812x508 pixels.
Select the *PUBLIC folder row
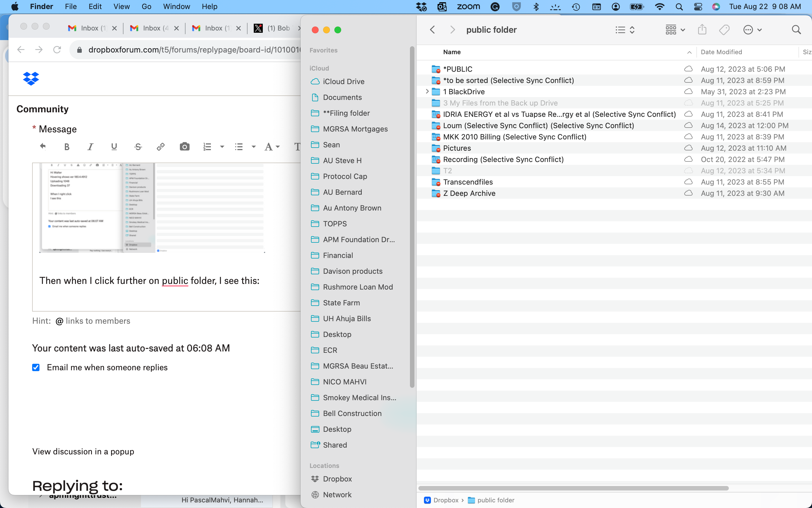point(614,69)
